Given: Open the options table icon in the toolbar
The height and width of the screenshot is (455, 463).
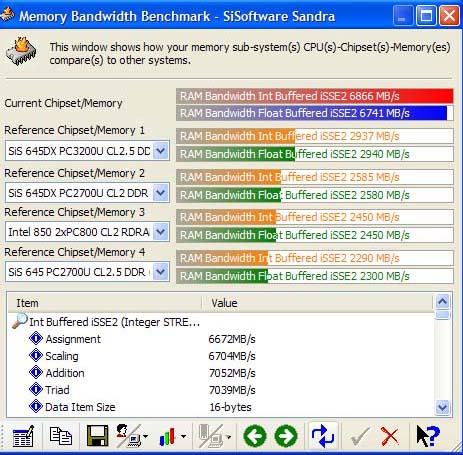Looking at the screenshot, I should point(23,436).
